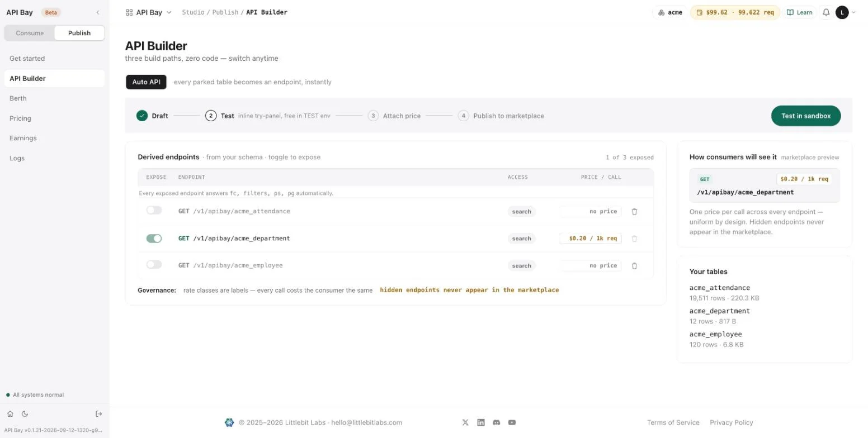The image size is (868, 438).
Task: Open the YouTube footer icon
Action: (512, 422)
